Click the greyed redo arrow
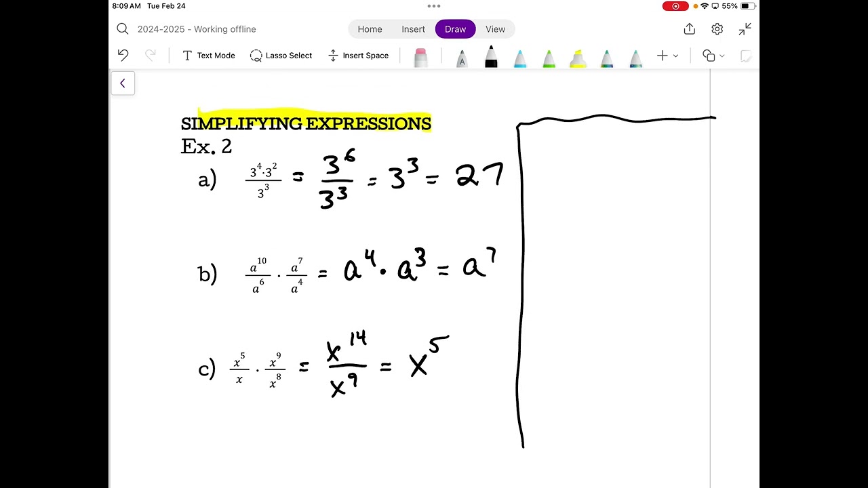This screenshot has height=488, width=868. point(151,56)
